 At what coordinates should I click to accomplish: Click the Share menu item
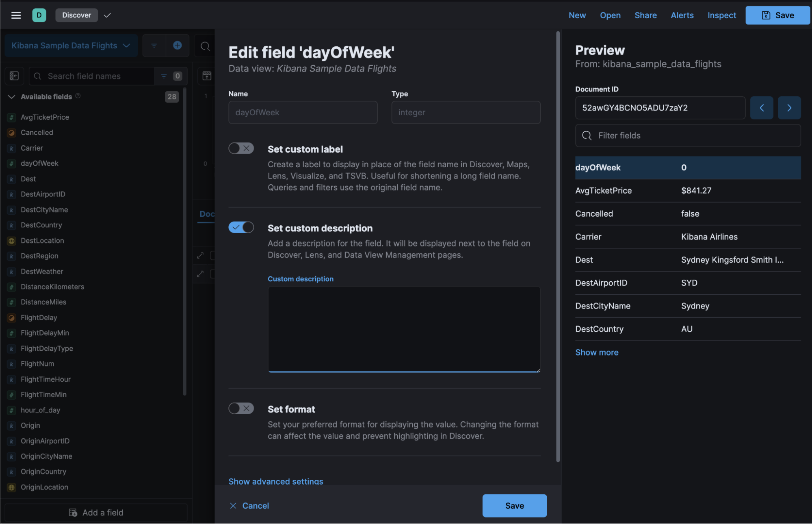point(645,15)
